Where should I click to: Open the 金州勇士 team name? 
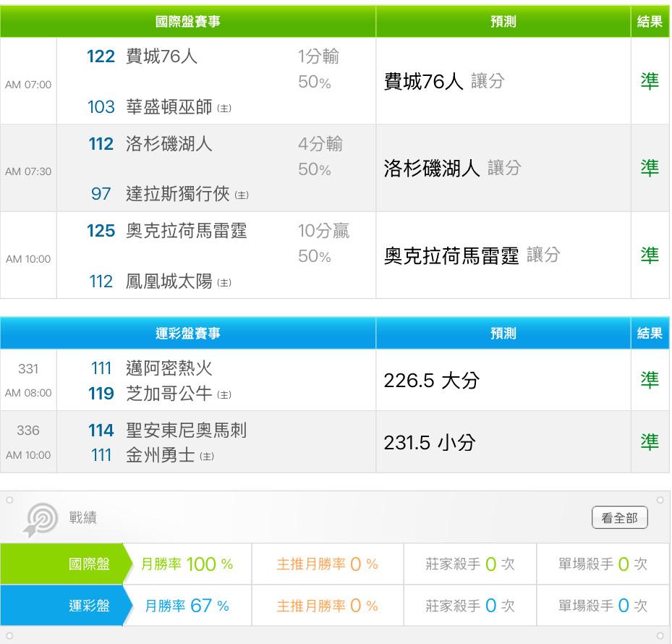point(161,455)
